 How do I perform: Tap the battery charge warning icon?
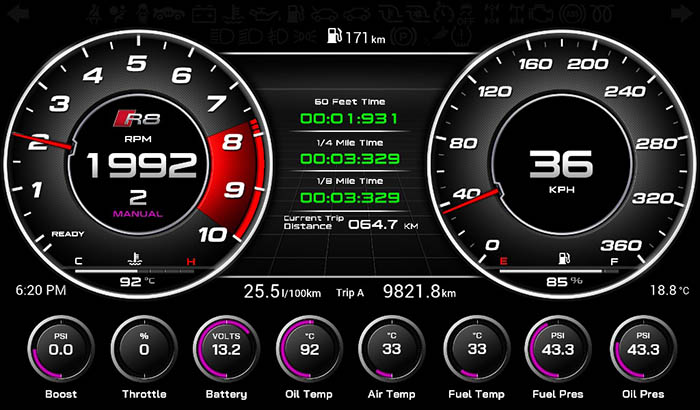pos(204,14)
